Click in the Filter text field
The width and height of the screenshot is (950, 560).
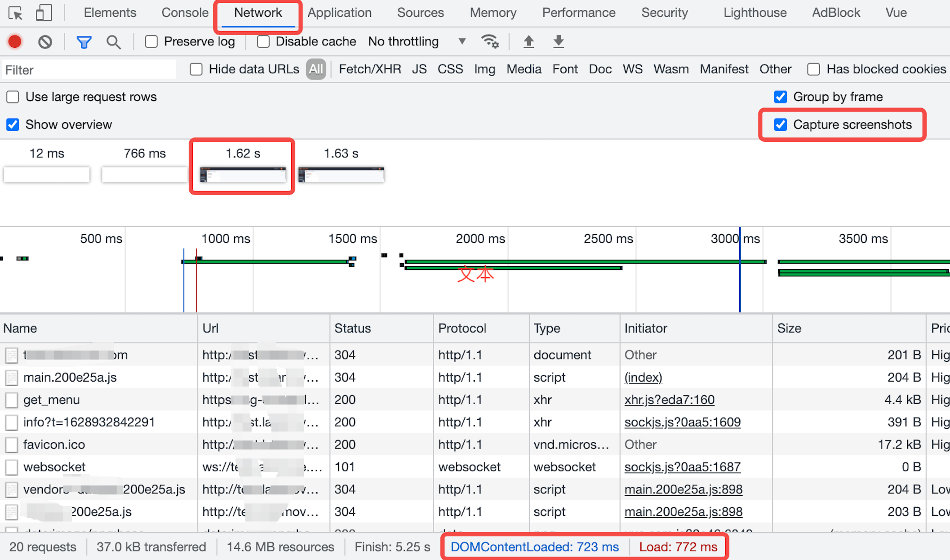coord(89,70)
